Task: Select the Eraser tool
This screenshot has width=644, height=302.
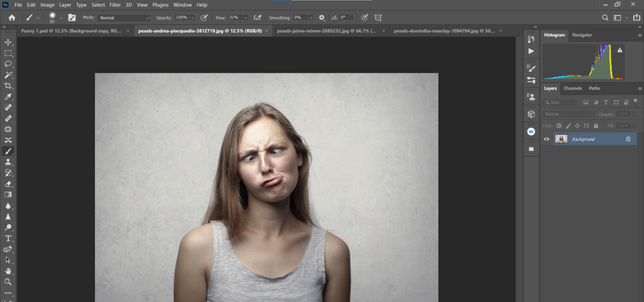Action: [x=8, y=184]
